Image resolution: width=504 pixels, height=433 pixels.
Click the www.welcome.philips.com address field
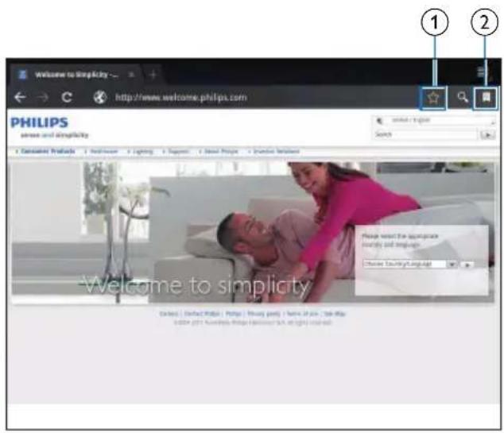pos(181,98)
